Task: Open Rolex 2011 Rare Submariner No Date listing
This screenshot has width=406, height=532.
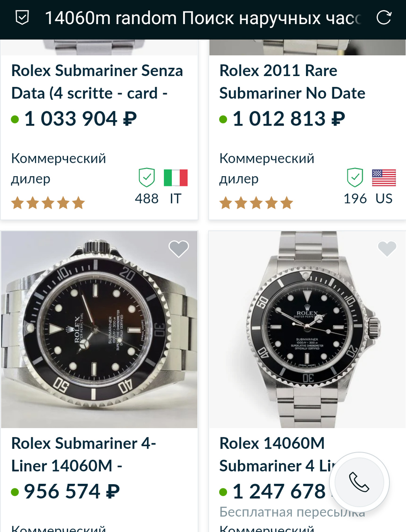Action: [x=292, y=82]
